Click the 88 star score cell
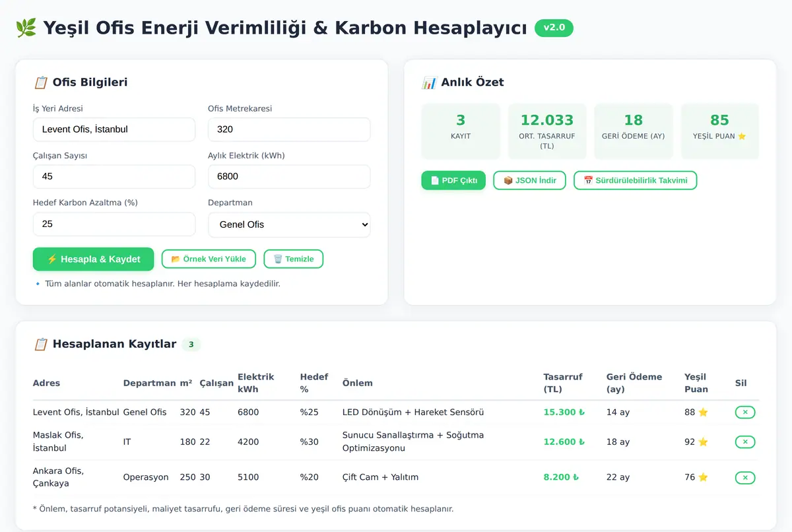The width and height of the screenshot is (792, 532). pyautogui.click(x=696, y=413)
